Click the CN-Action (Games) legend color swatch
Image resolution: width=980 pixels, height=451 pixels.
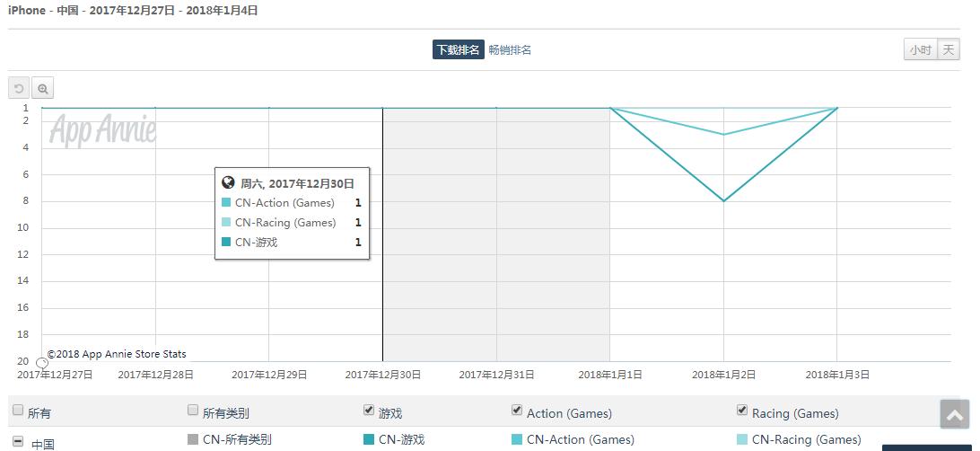pyautogui.click(x=517, y=439)
